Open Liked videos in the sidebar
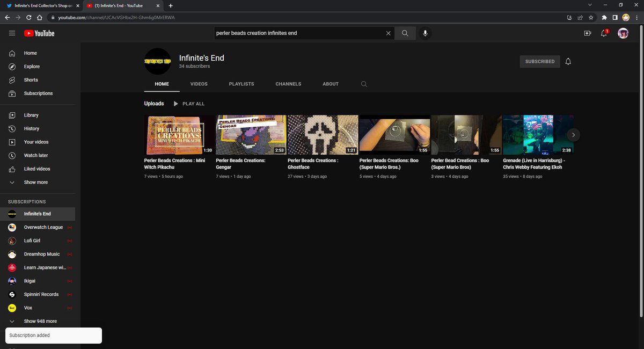Screen dimensions: 644x349 38,169
